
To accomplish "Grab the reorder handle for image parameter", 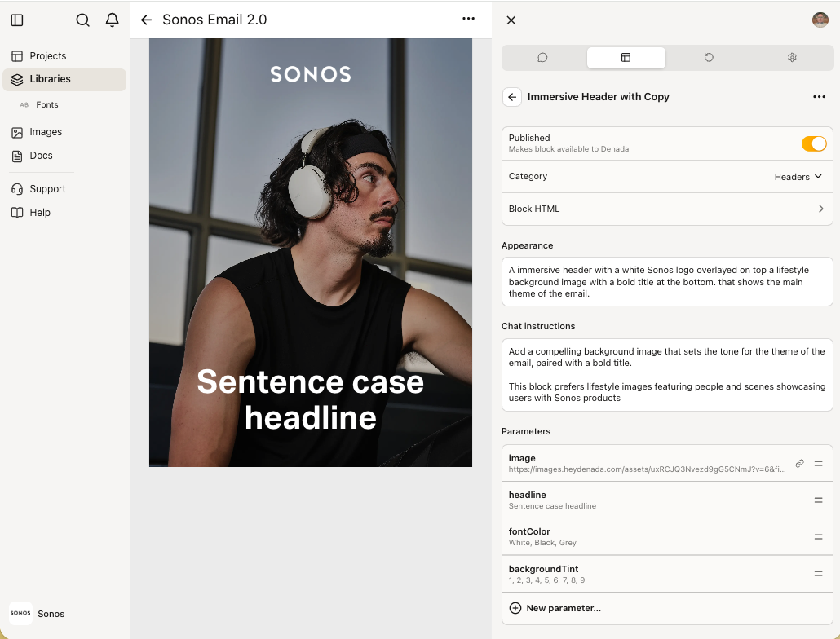I will click(818, 464).
